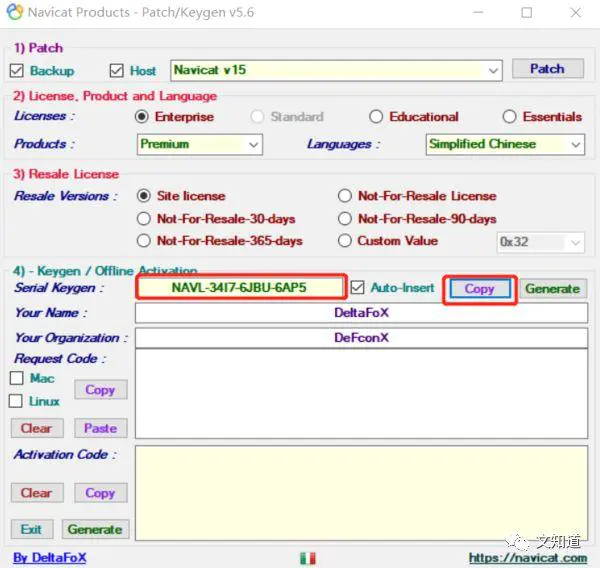
Task: Toggle the Host checkbox
Action: (116, 71)
